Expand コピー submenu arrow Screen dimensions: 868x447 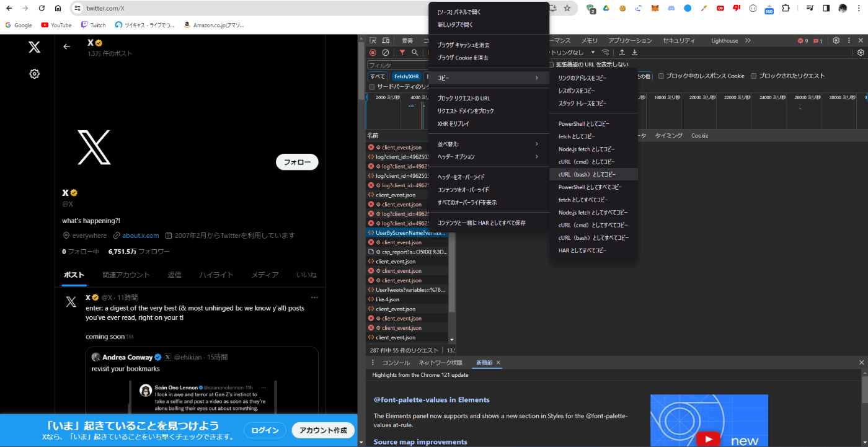tap(537, 78)
